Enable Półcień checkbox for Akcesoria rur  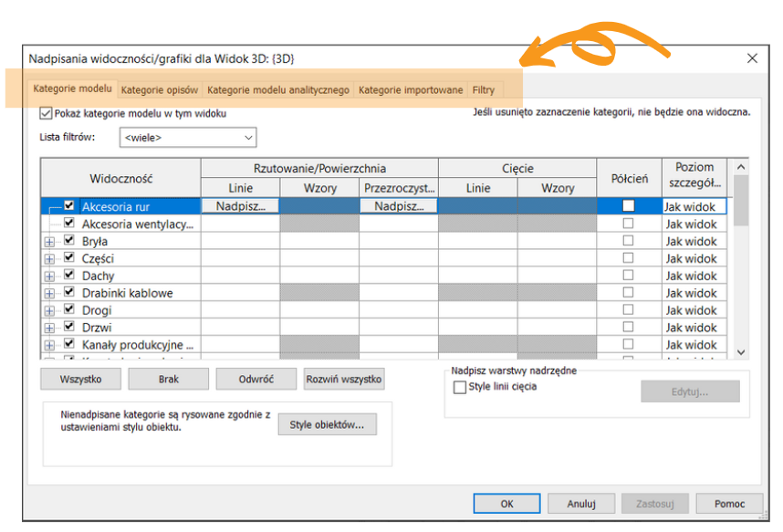(628, 206)
